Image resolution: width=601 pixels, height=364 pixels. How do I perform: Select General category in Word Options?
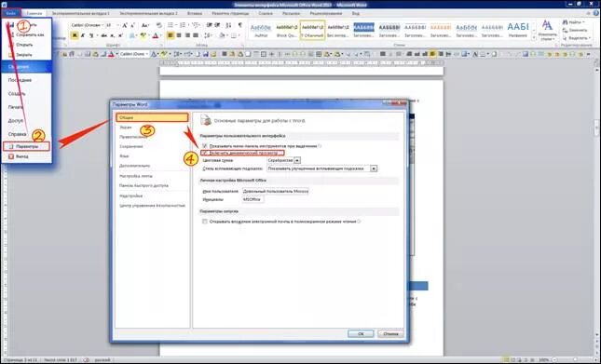pos(152,117)
